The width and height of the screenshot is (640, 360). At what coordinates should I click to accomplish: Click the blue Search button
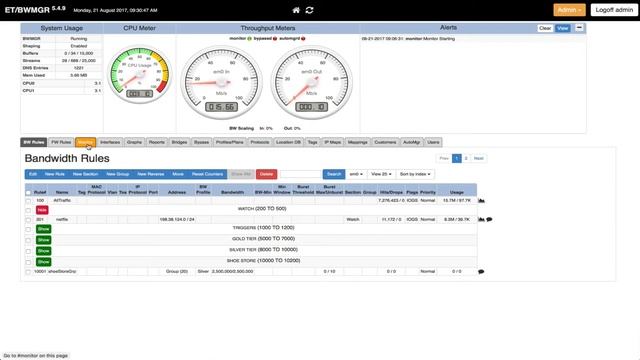pyautogui.click(x=334, y=174)
